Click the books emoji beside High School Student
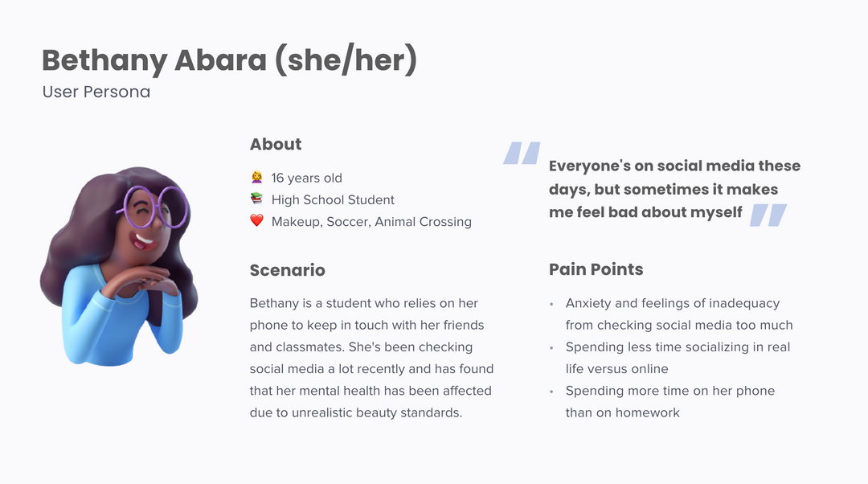 point(256,199)
